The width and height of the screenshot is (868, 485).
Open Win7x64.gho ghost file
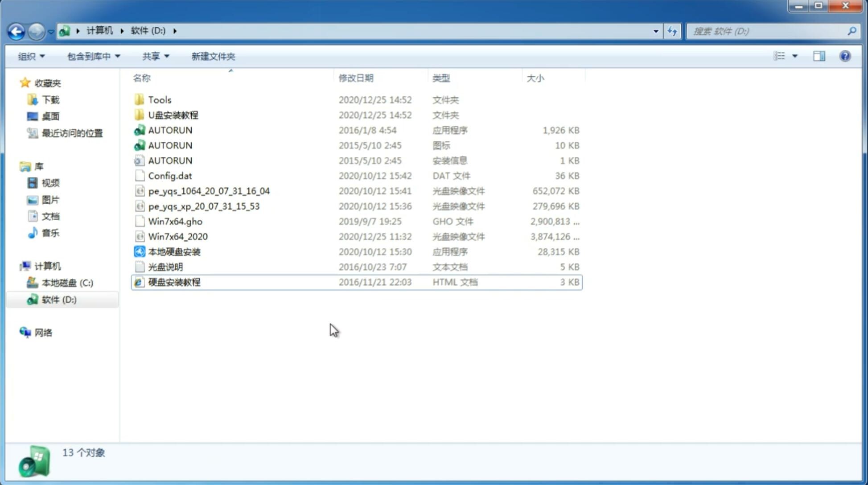[176, 221]
